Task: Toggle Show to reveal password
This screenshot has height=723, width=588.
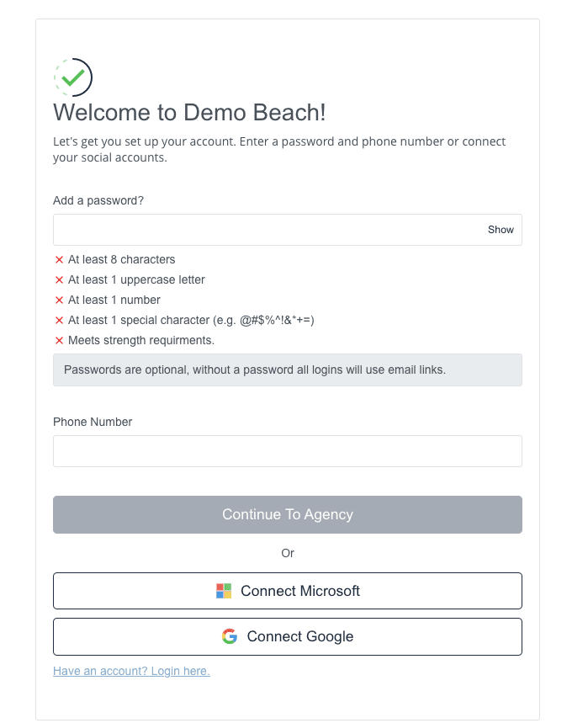Action: (x=501, y=230)
